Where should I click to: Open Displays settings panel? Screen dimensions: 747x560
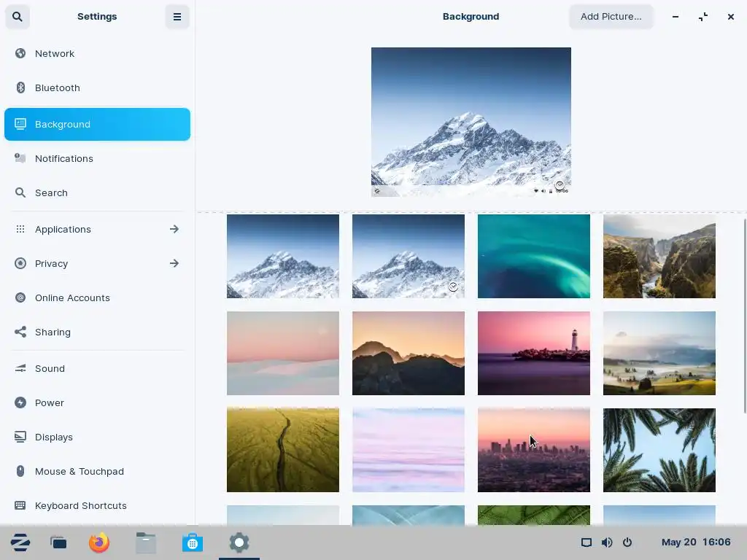click(x=97, y=437)
